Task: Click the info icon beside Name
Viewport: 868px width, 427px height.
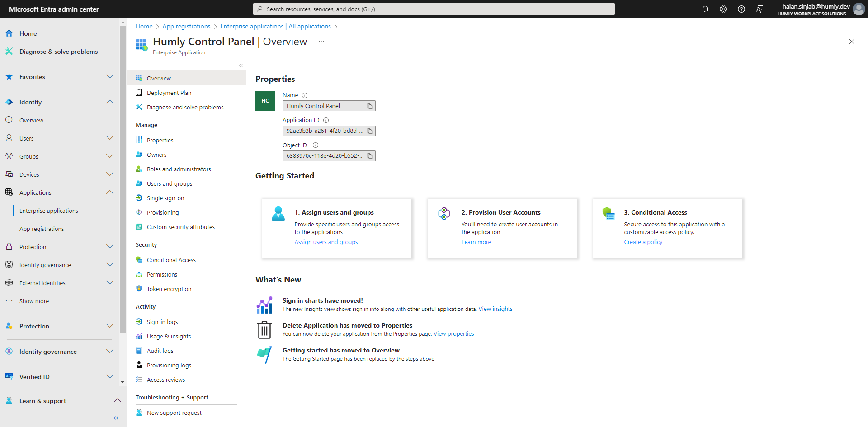Action: point(305,95)
